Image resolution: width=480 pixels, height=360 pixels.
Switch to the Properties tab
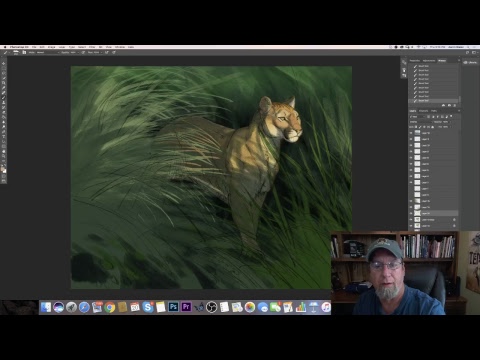click(x=415, y=61)
